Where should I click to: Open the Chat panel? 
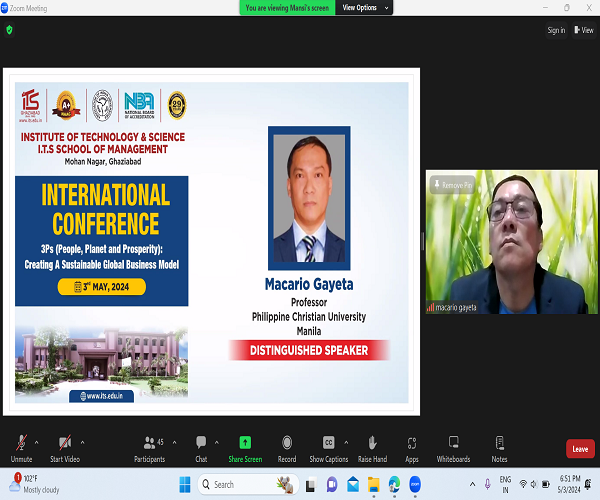(x=201, y=449)
